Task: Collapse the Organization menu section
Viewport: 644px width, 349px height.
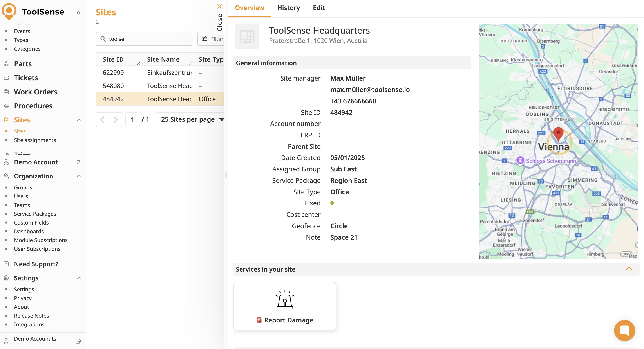Action: (78, 176)
